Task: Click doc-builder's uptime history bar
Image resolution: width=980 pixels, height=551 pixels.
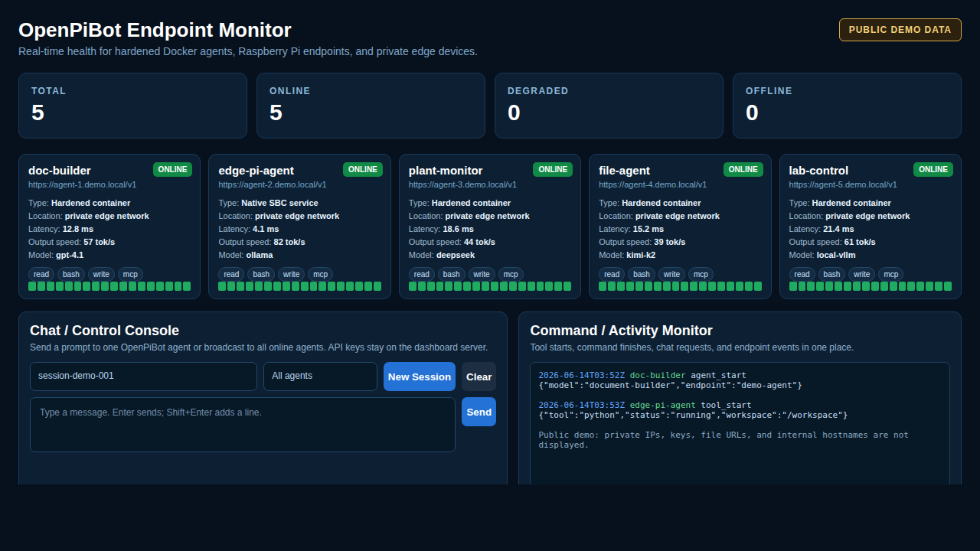Action: [109, 286]
